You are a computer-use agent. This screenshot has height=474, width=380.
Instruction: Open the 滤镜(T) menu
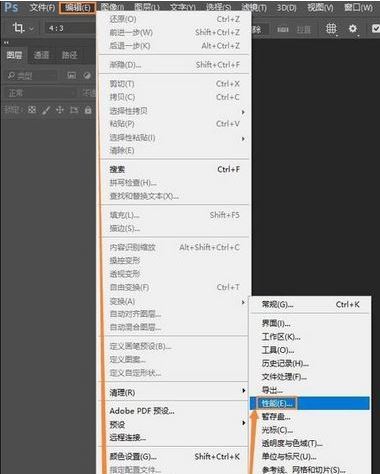(254, 7)
